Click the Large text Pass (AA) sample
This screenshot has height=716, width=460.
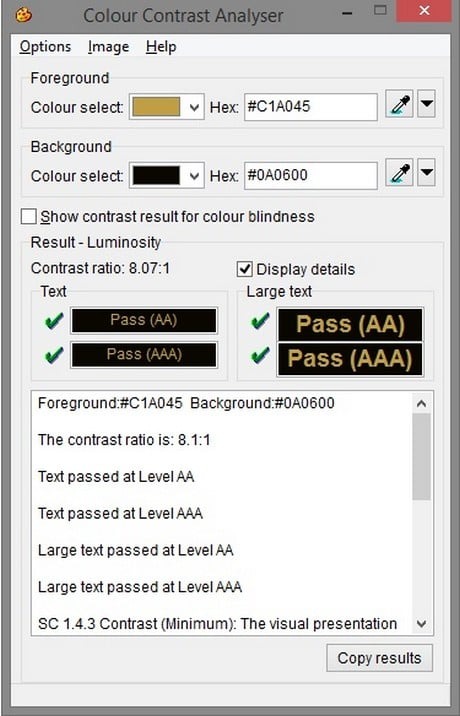pyautogui.click(x=350, y=324)
